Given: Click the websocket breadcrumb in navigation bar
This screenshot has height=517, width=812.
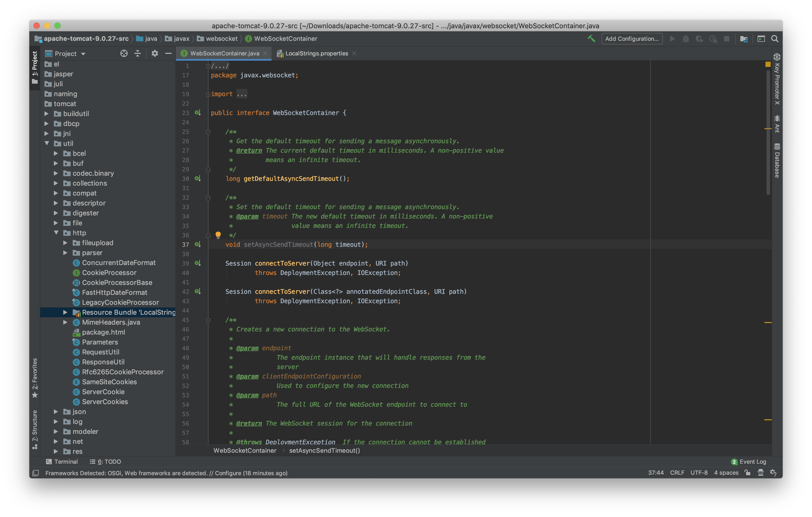Looking at the screenshot, I should coord(217,38).
